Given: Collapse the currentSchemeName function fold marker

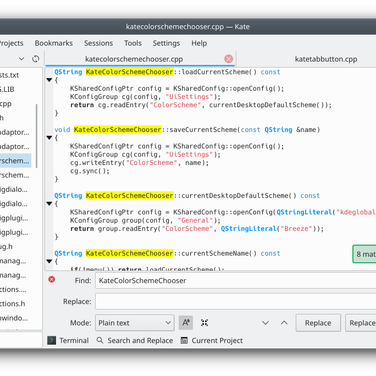Looking at the screenshot, I should (49, 261).
